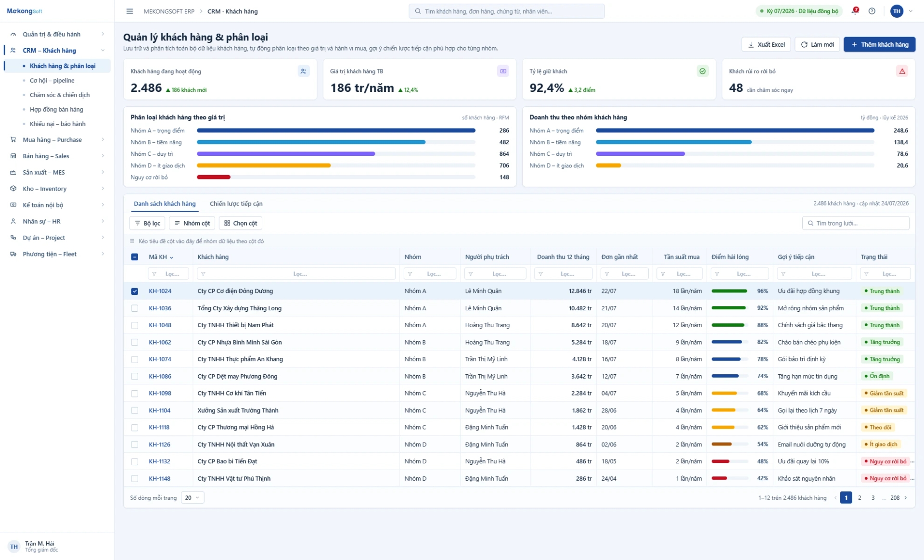924x560 pixels.
Task: Click satisfaction bar for KH-1024 at 96%
Action: coord(729,291)
